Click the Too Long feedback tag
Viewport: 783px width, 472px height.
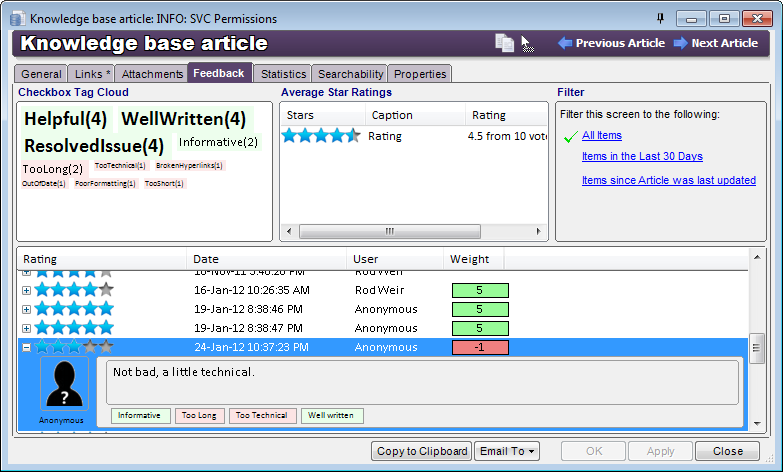(199, 416)
